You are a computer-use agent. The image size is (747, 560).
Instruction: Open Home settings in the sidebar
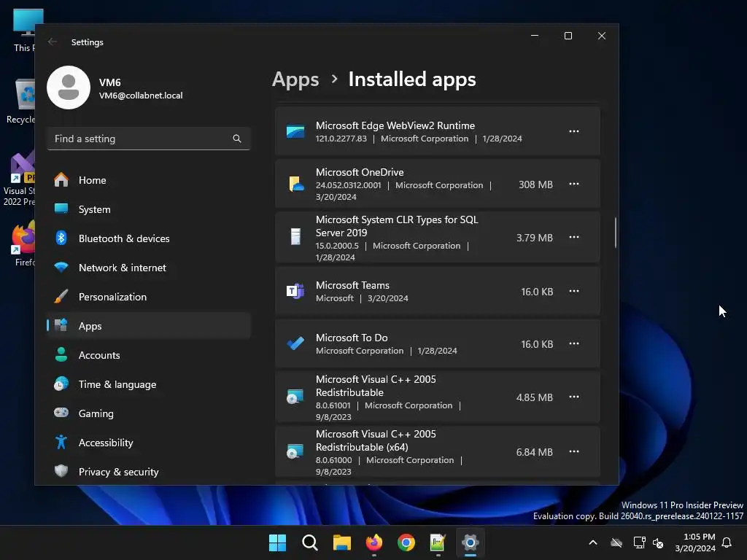point(149,180)
